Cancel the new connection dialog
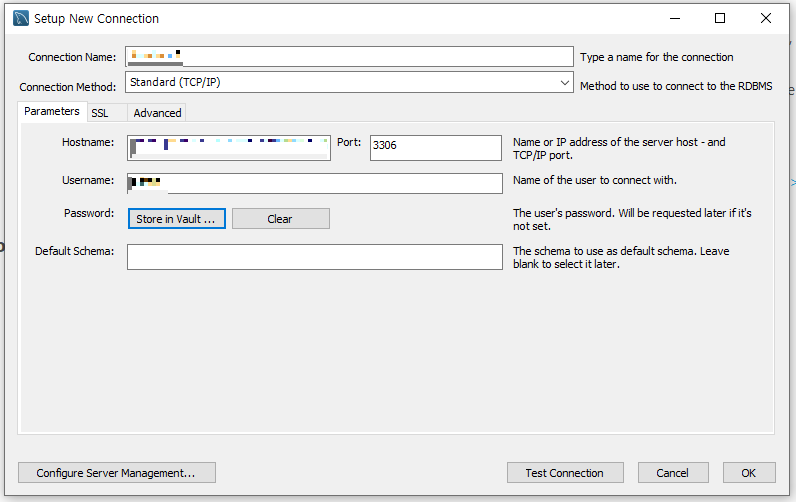 tap(673, 473)
